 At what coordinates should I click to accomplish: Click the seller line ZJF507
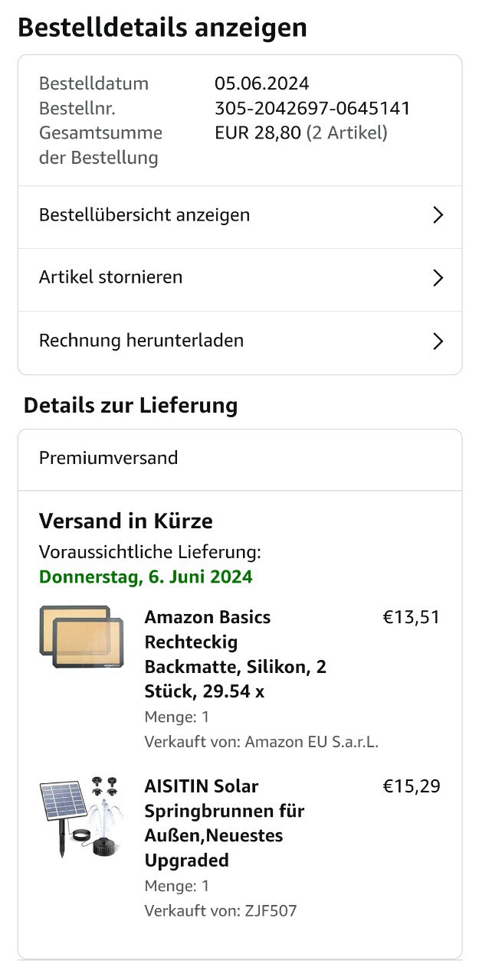point(221,911)
